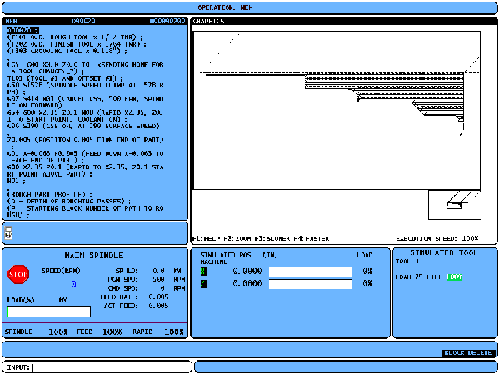Viewport: 500px width, 375px height.
Task: Click the red STOP sign spindle icon
Action: pos(18,274)
